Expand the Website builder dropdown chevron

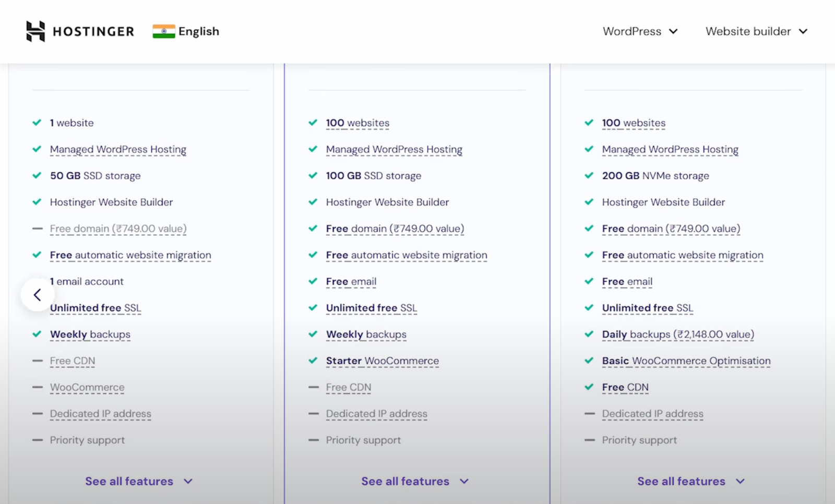(x=803, y=31)
